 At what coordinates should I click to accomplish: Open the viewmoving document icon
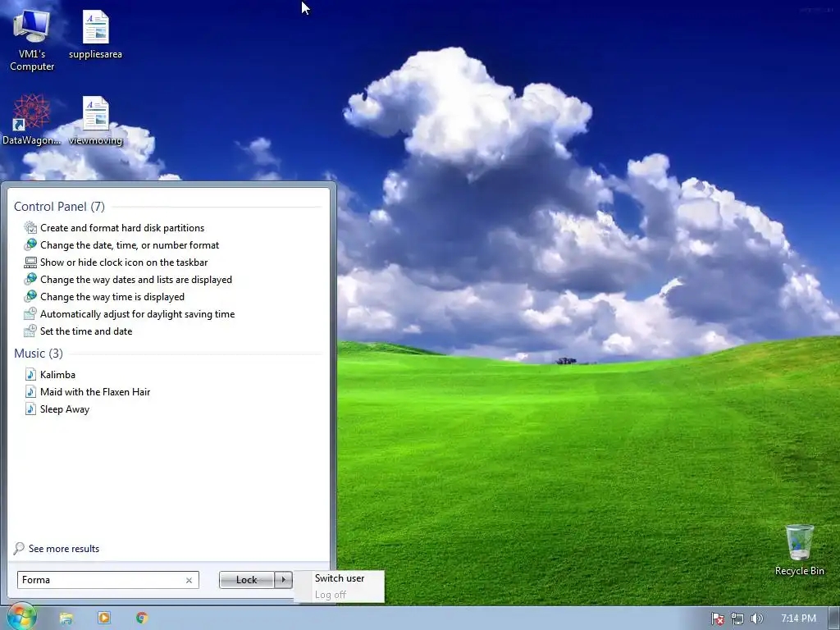pos(95,121)
